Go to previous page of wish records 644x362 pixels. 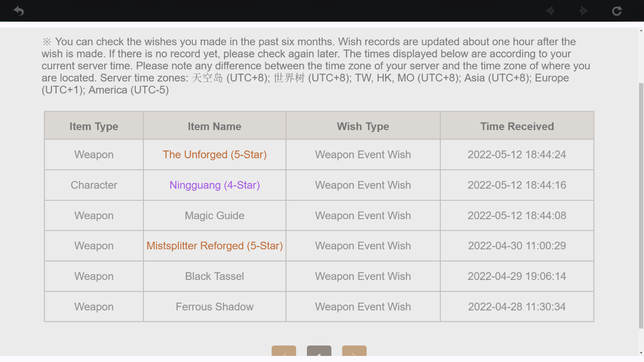pyautogui.click(x=284, y=353)
